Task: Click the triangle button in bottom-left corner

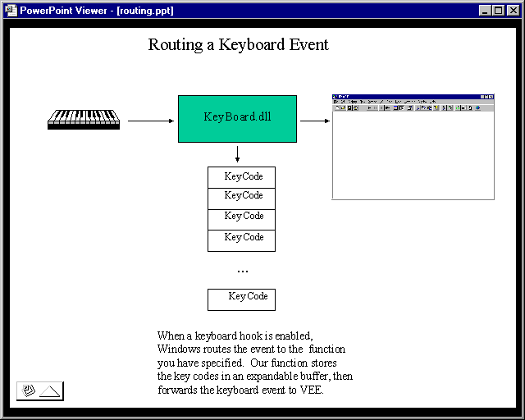Action: tap(51, 390)
